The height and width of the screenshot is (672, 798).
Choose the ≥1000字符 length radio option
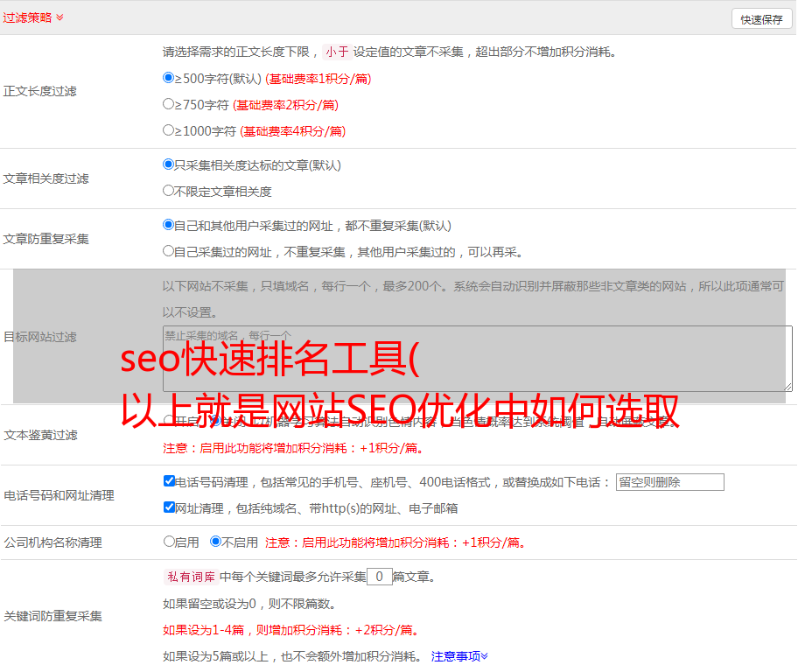pos(168,130)
